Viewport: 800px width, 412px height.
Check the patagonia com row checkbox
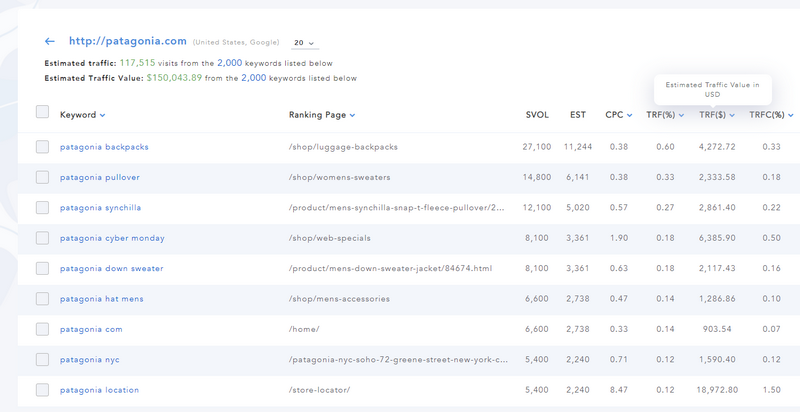tap(42, 329)
